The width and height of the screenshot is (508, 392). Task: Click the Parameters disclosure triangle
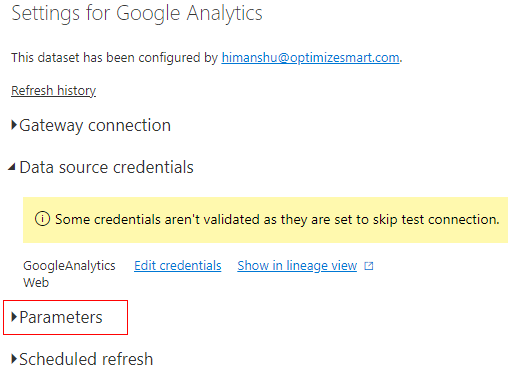pyautogui.click(x=14, y=317)
